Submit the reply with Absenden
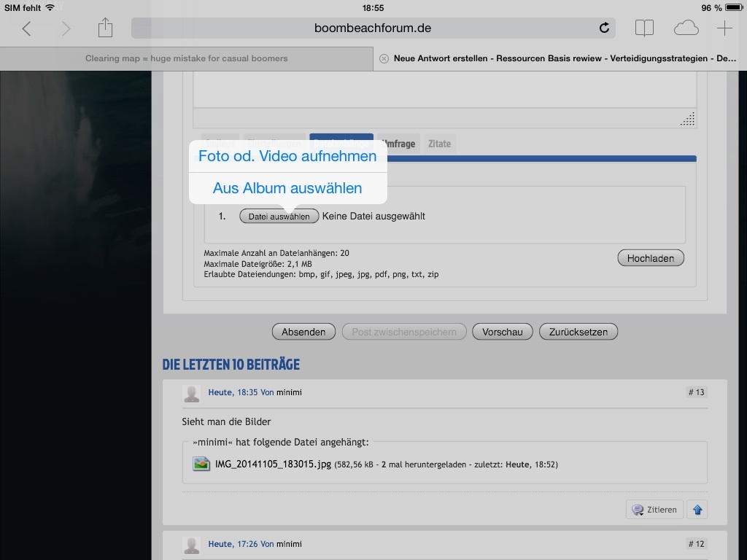 click(x=303, y=332)
